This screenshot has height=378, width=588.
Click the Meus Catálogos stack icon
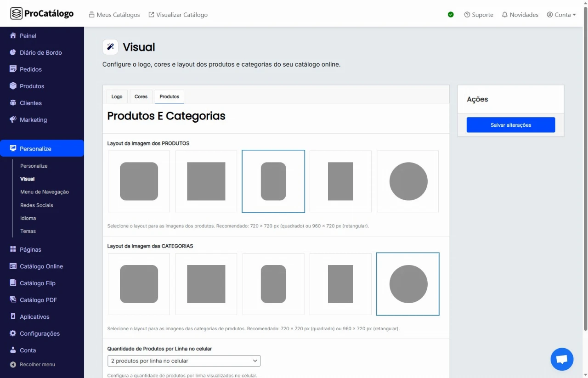92,15
